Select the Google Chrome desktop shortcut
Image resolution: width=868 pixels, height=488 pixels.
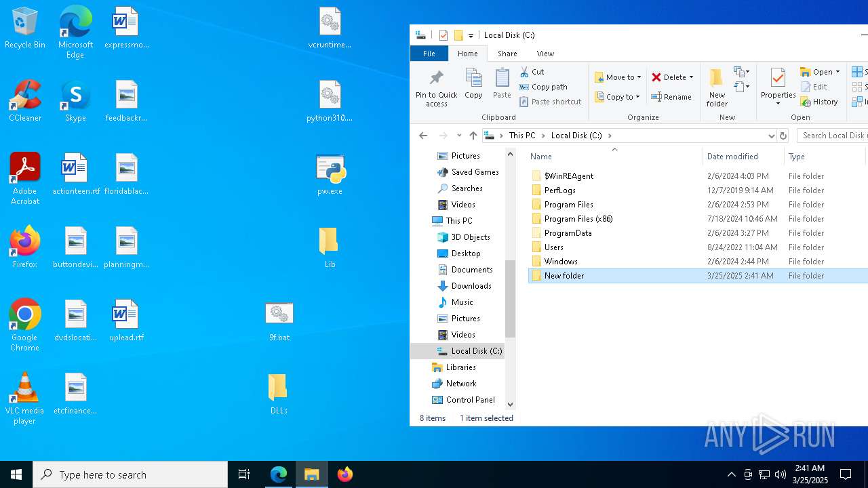point(25,325)
